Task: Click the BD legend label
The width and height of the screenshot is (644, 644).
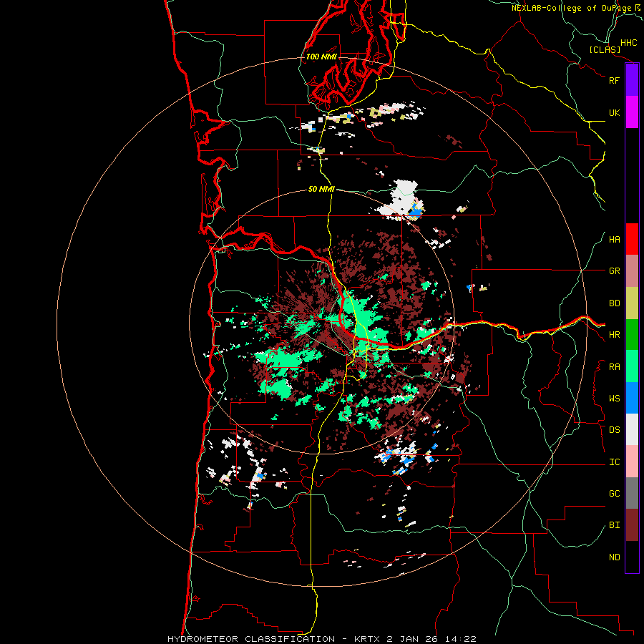Action: point(614,303)
